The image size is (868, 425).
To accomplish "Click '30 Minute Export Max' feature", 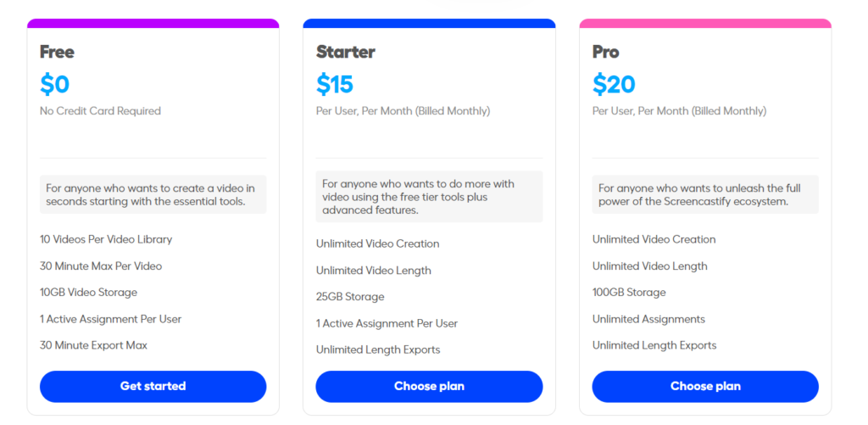I will click(x=93, y=345).
